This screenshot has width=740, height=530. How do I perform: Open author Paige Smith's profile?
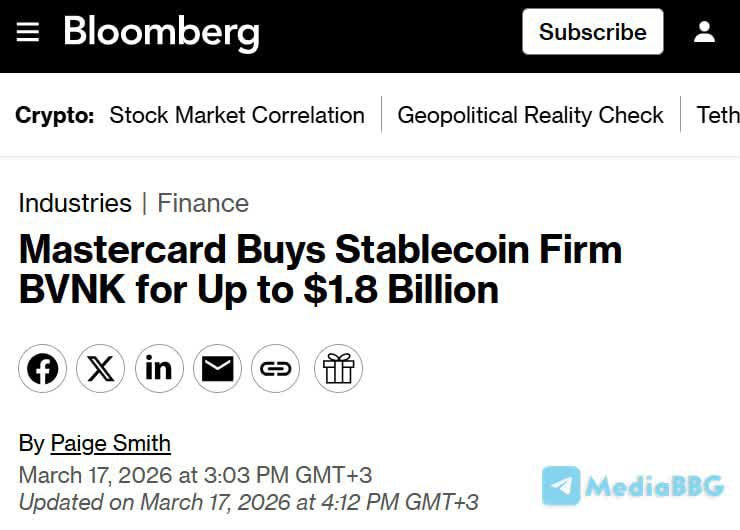(x=110, y=443)
